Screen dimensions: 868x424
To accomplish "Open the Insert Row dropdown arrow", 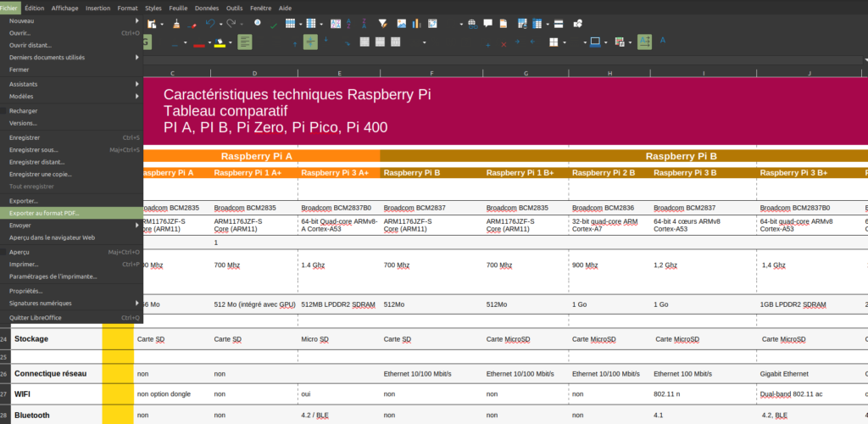I will coord(300,25).
